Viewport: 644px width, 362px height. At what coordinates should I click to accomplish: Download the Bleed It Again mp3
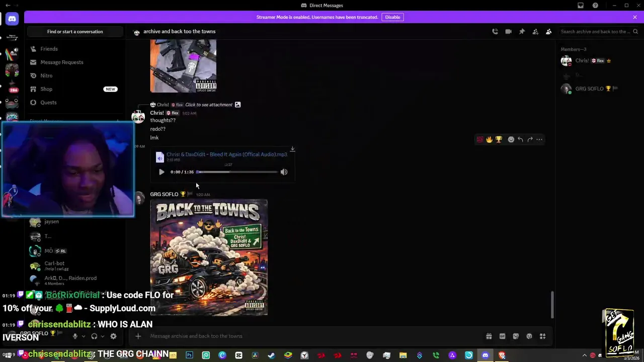tap(292, 149)
